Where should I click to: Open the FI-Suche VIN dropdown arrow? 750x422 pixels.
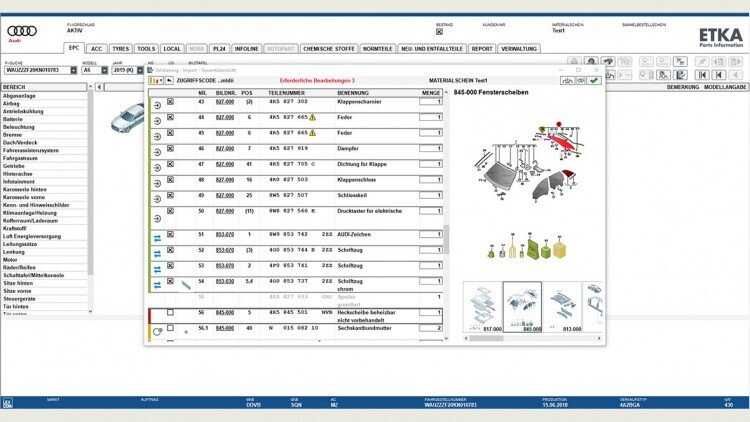tap(74, 70)
